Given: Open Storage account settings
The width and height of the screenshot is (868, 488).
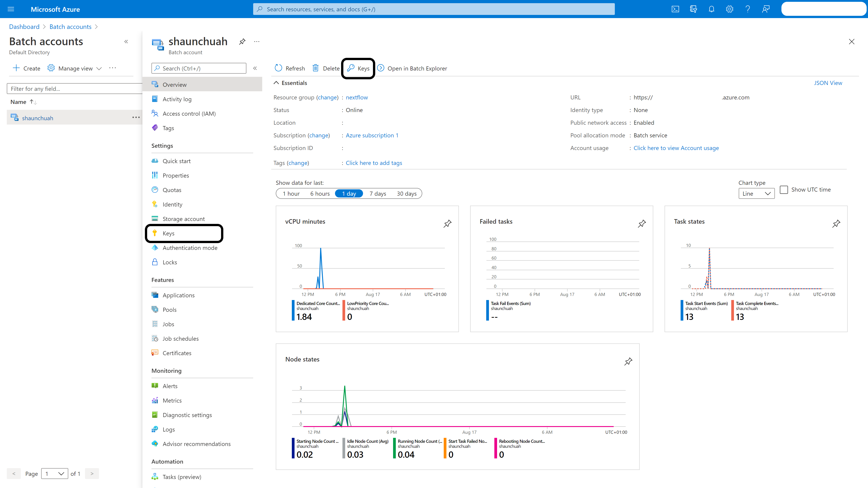Looking at the screenshot, I should (x=202, y=219).
